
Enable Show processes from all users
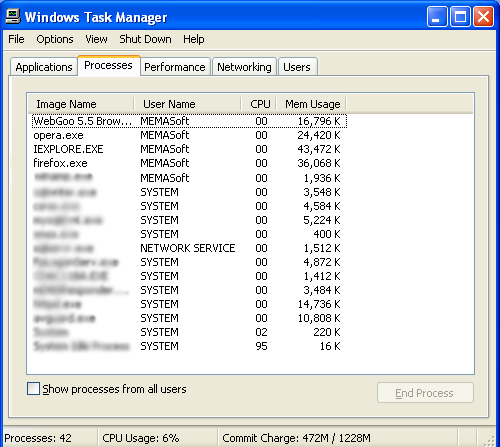pyautogui.click(x=33, y=389)
